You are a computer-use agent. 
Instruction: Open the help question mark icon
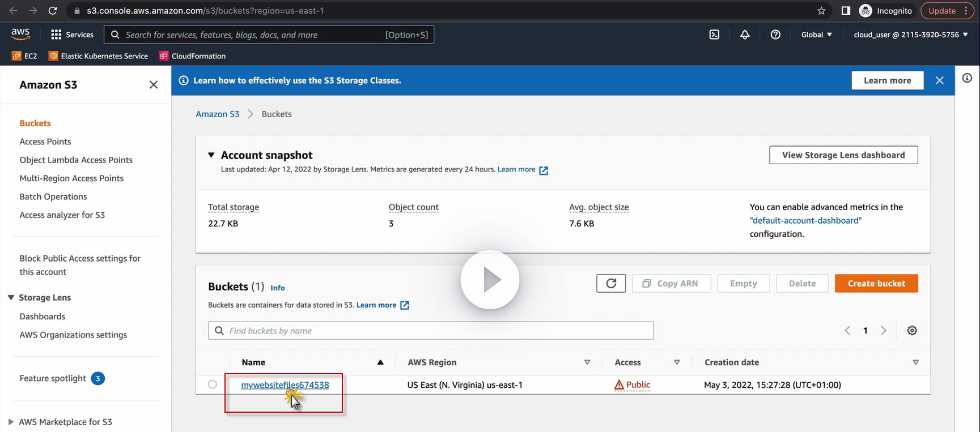coord(775,35)
